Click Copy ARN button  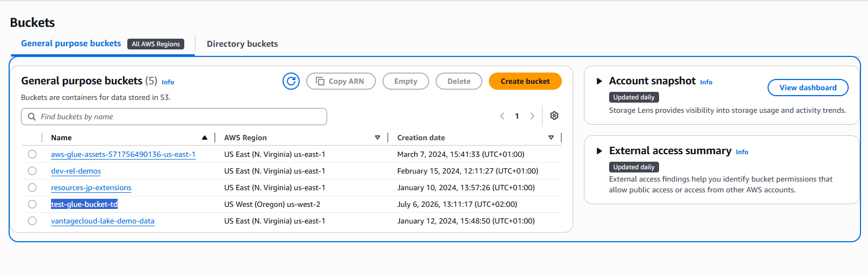point(341,81)
